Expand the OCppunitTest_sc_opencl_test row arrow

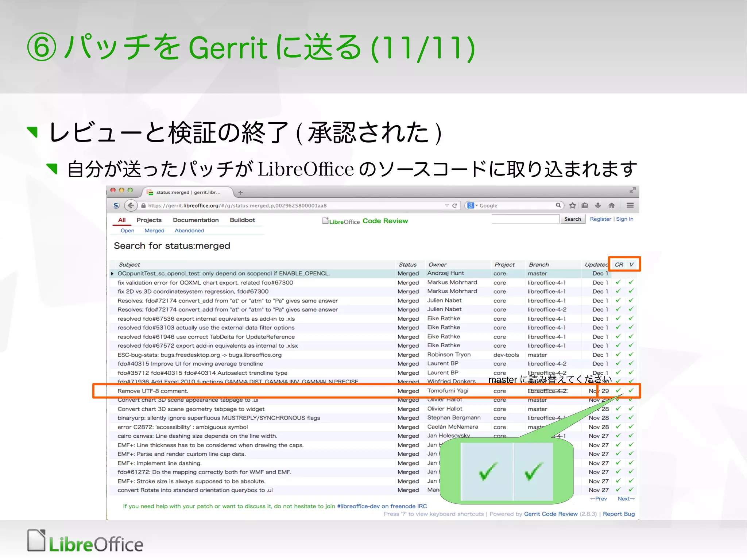112,274
